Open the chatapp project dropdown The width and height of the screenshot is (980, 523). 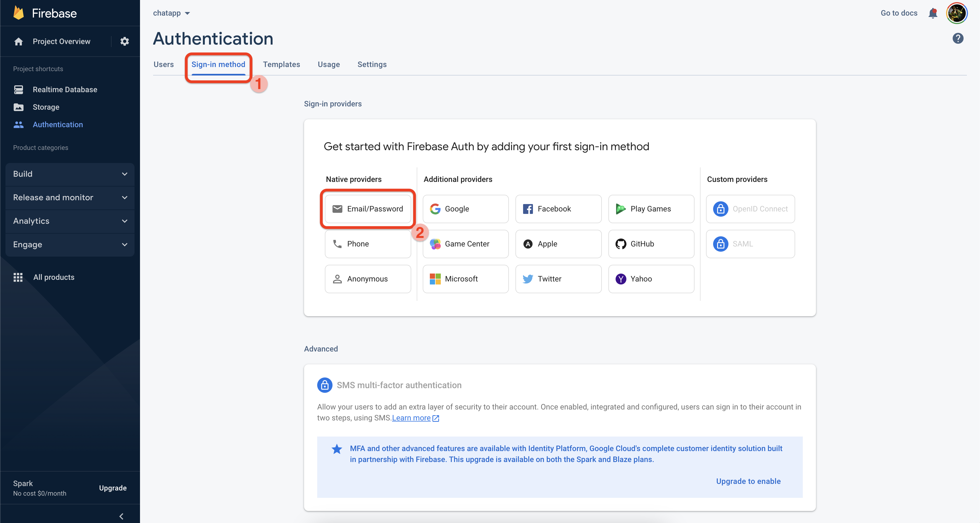(171, 13)
